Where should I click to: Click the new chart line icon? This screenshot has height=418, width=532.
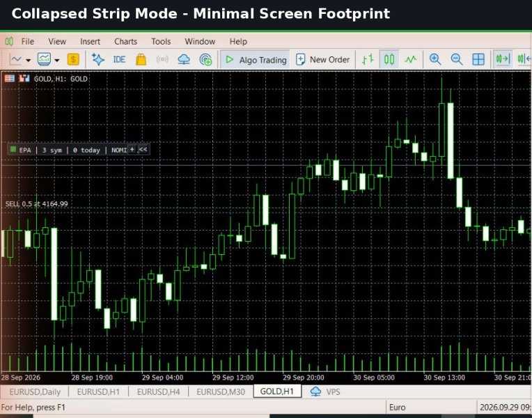(x=15, y=59)
